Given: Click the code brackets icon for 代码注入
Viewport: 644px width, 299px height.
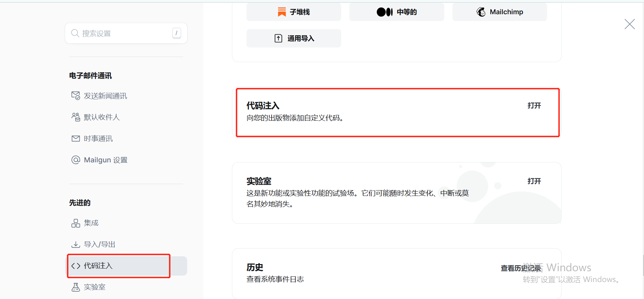Looking at the screenshot, I should [x=76, y=266].
